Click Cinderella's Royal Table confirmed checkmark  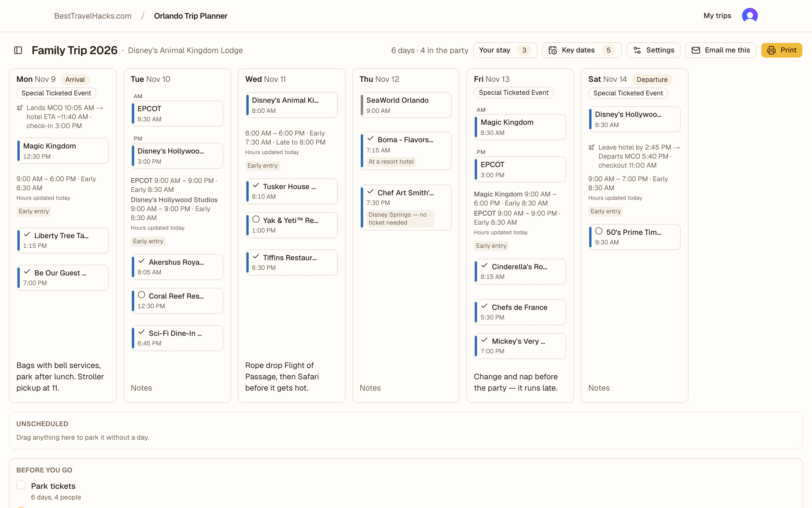pyautogui.click(x=484, y=266)
